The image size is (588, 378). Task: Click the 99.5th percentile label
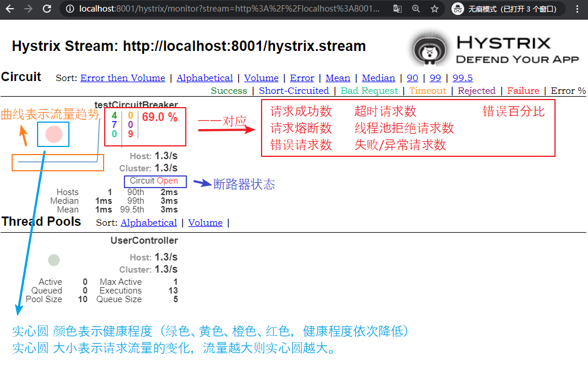[x=132, y=210]
